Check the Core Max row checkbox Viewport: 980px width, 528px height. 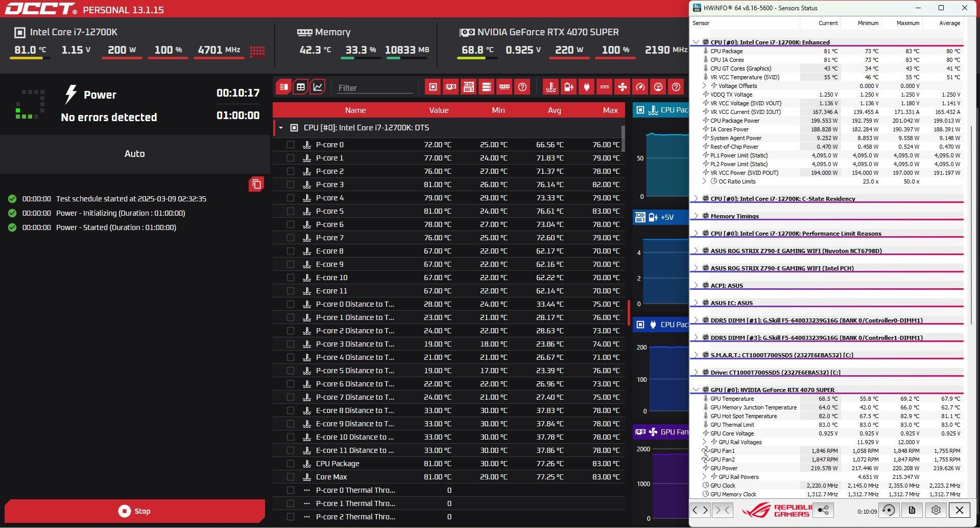click(x=291, y=477)
